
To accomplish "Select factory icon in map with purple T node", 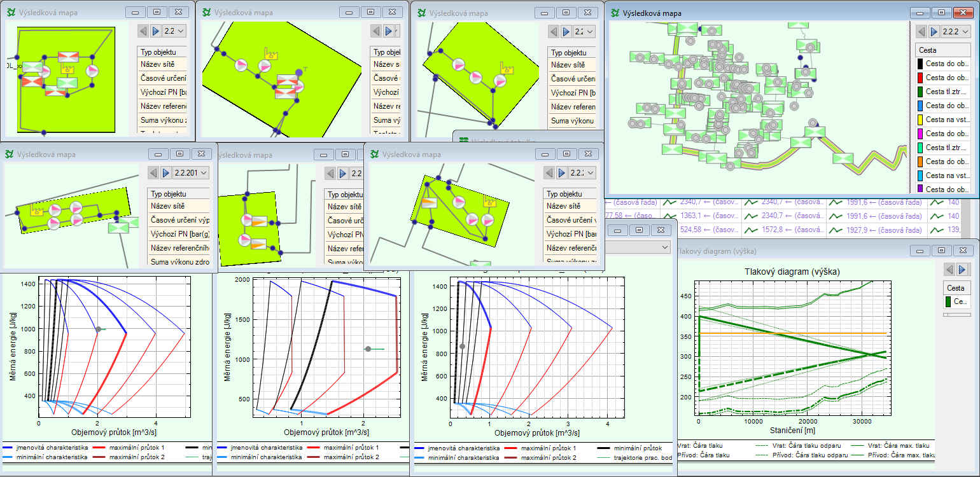I will (271, 53).
